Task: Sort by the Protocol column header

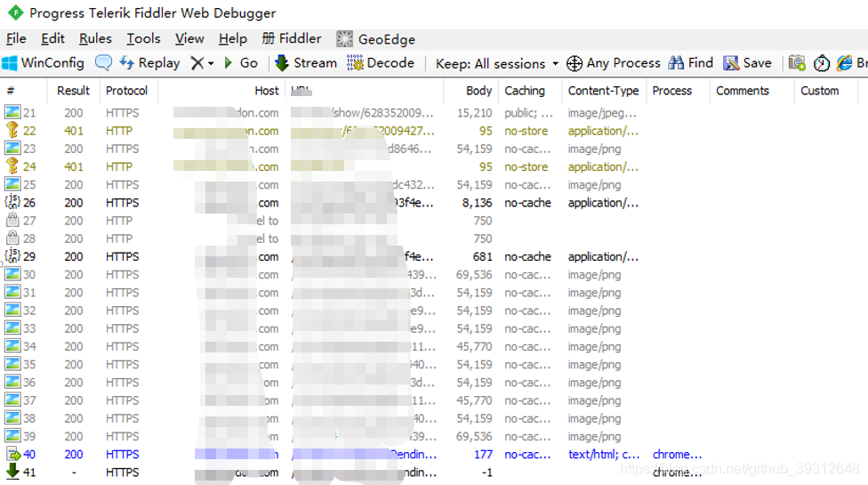Action: 127,91
